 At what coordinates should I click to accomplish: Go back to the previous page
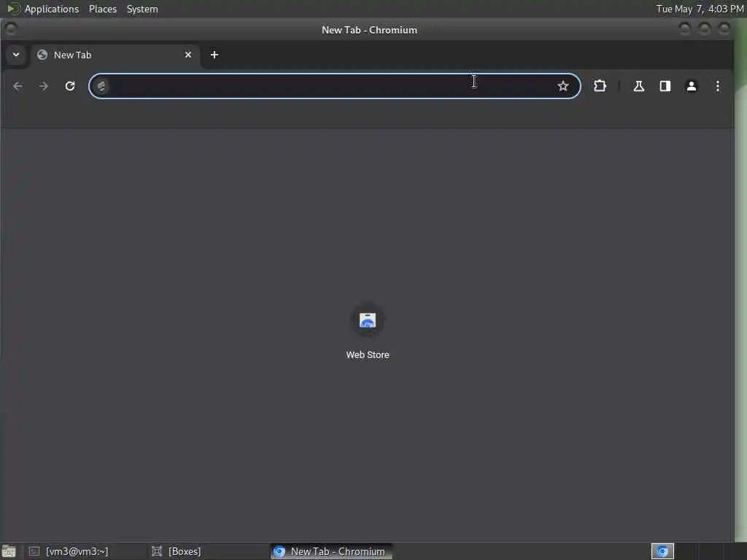point(18,86)
